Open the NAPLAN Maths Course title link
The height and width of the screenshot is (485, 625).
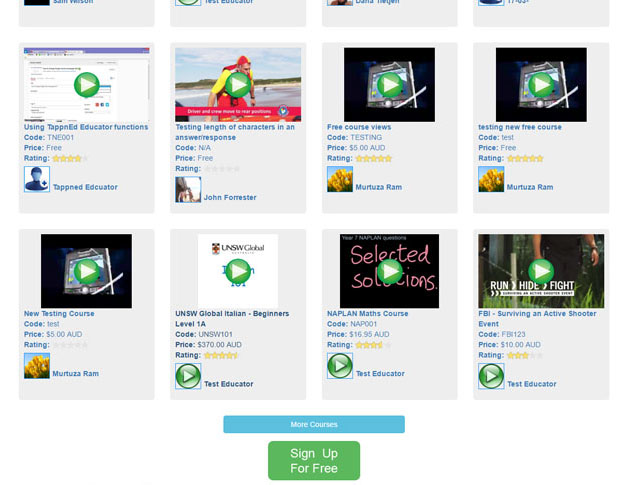368,314
